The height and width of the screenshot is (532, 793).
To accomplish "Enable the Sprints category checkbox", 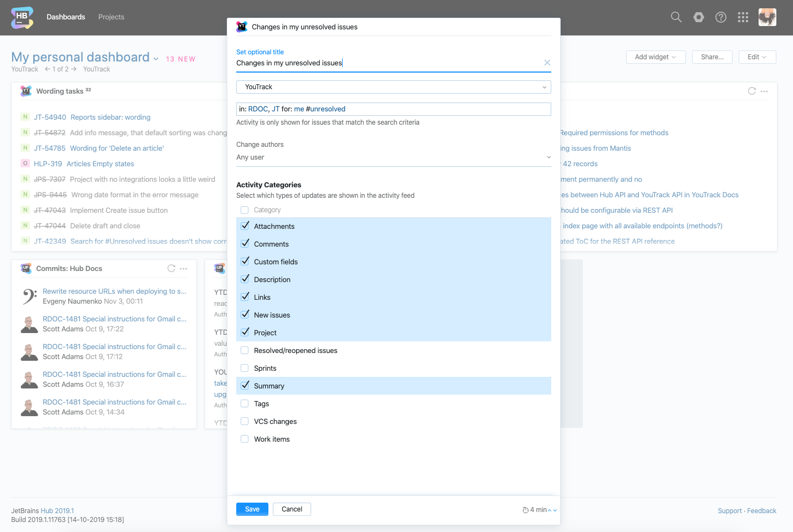I will [x=245, y=368].
